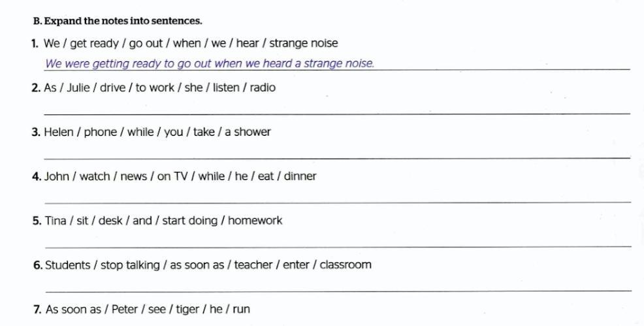Select the blue example answer sentence
Viewport: 644px width, 326px height.
[209, 63]
